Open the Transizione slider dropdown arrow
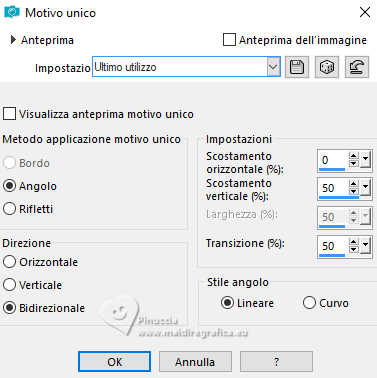 (365, 245)
